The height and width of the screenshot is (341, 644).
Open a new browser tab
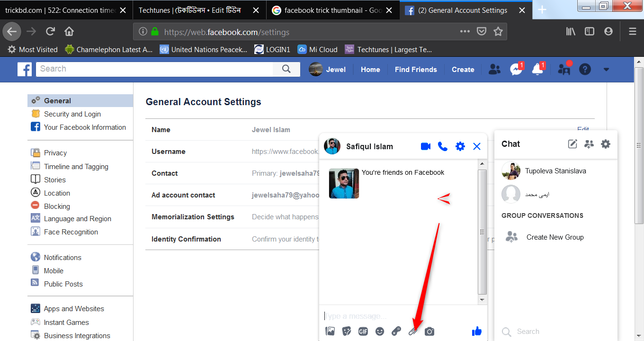543,10
